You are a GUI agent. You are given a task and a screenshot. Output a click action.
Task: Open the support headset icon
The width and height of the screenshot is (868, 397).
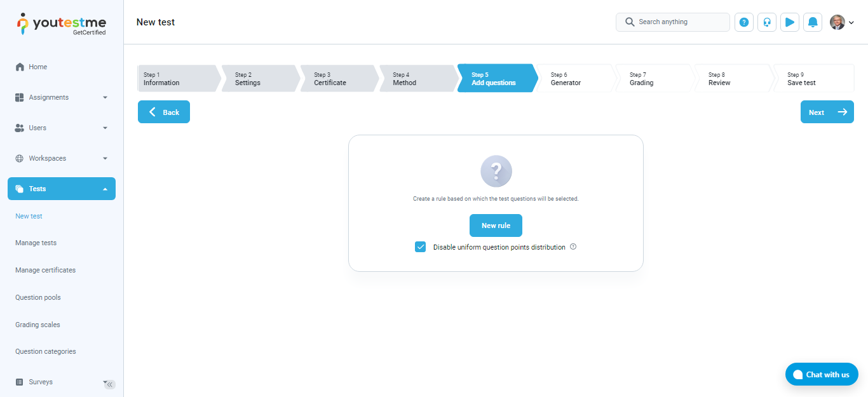[x=767, y=22]
